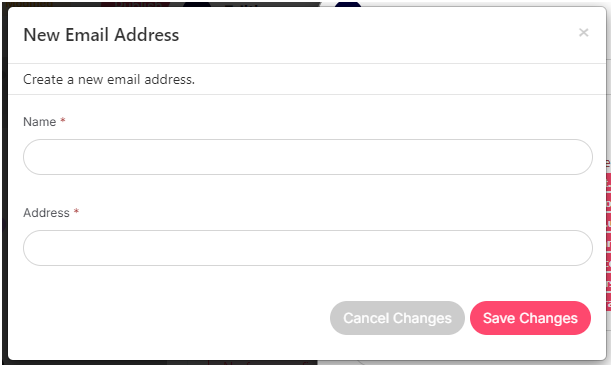This screenshot has height=370, width=615.
Task: Click the dark blue circle above dialog
Action: [348, 4]
